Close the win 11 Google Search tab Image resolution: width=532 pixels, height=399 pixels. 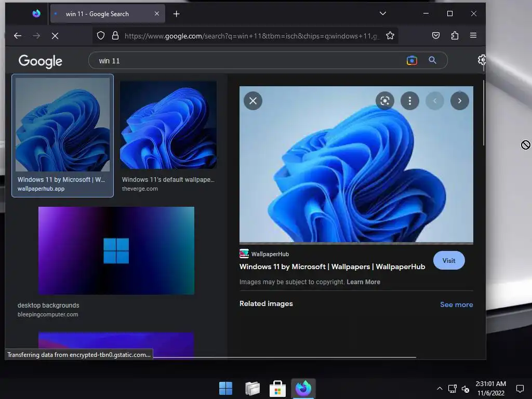tap(157, 14)
